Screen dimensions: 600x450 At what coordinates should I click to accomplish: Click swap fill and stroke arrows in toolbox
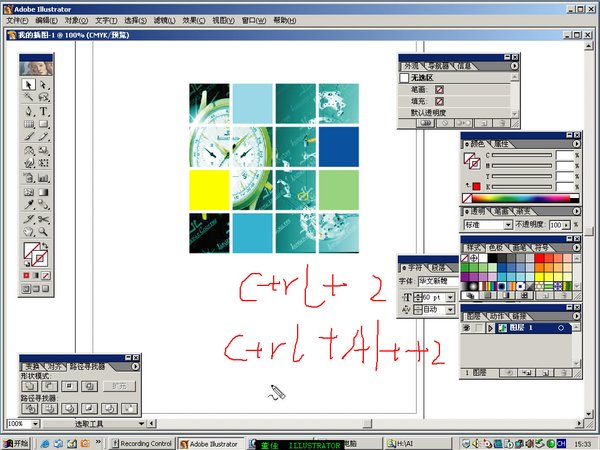tap(45, 245)
